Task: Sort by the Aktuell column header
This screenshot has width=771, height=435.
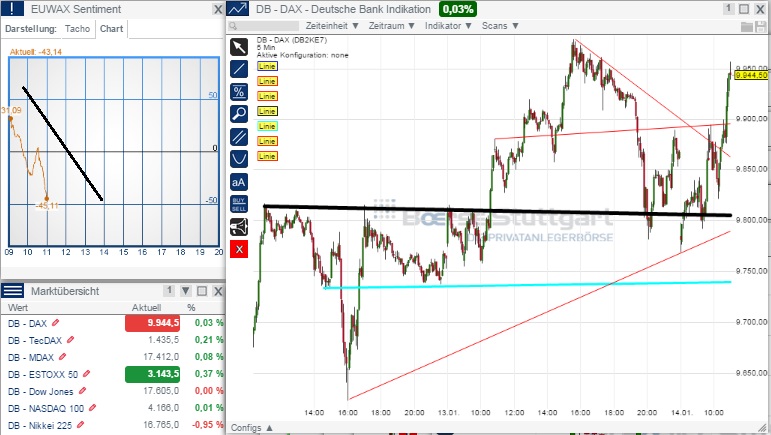Action: (146, 308)
